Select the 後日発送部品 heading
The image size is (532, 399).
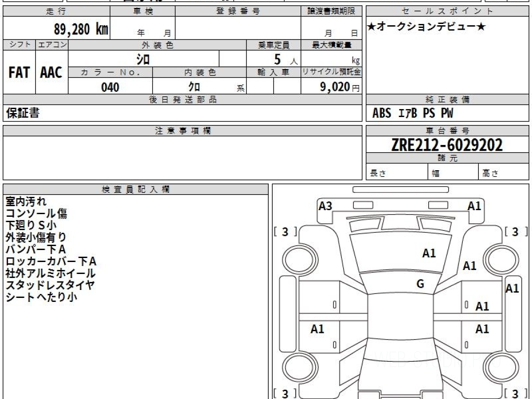[183, 100]
